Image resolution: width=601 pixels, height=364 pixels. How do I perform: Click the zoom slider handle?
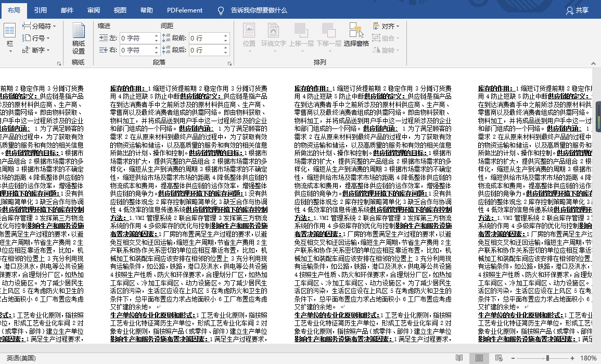pyautogui.click(x=548, y=358)
